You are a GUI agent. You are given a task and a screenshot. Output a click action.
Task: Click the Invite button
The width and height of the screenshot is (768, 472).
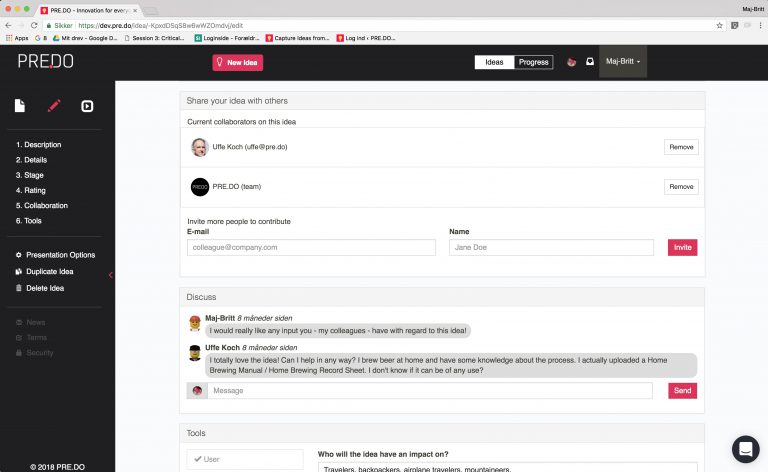pos(682,247)
